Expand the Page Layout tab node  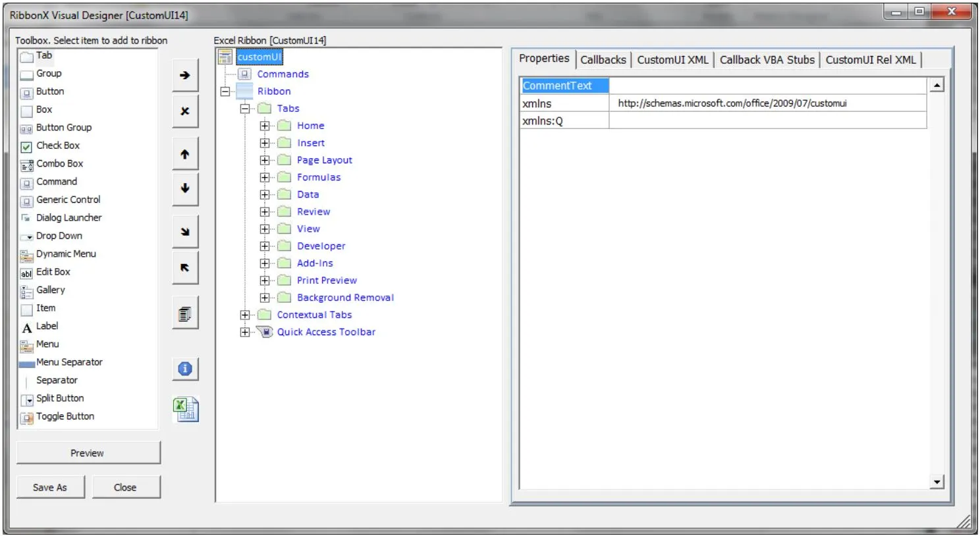[x=265, y=160]
